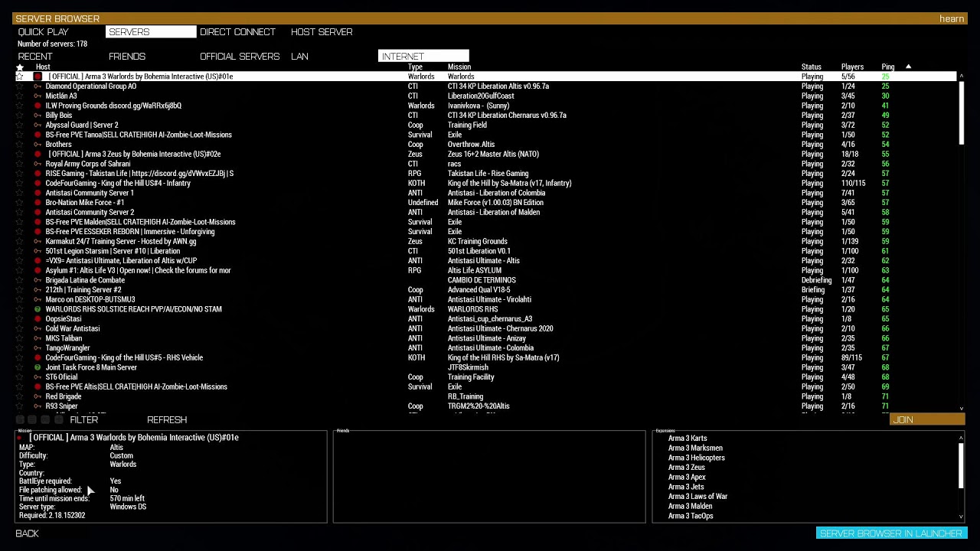Show the Friends servers tab
Viewport: 980px width, 551px height.
coord(127,57)
